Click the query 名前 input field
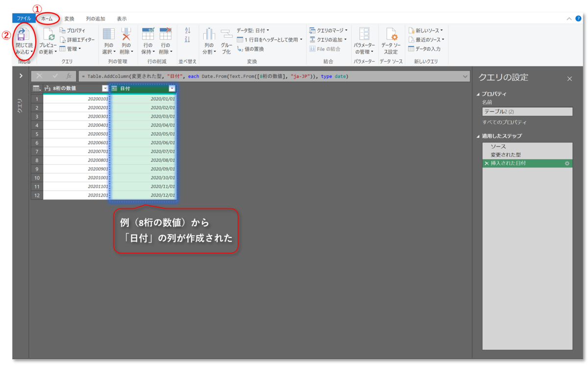This screenshot has height=365, width=588. 527,112
